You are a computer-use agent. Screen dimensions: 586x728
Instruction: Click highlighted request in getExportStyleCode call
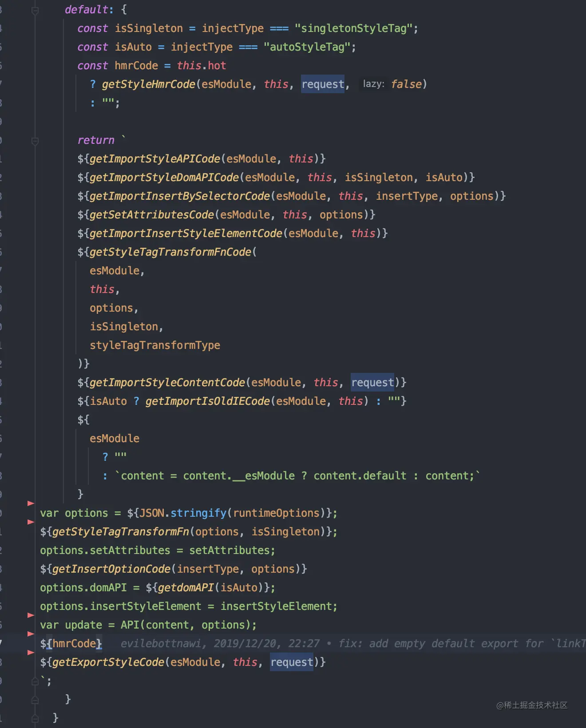point(292,662)
